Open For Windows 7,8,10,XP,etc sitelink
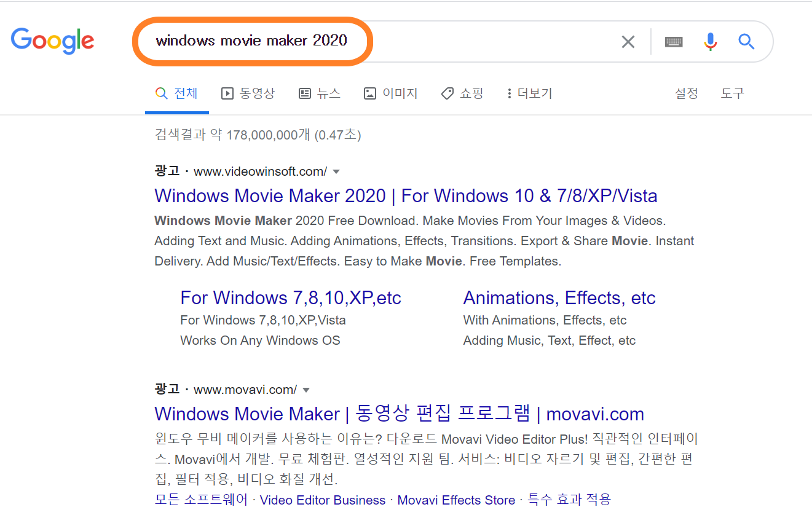The image size is (812, 507). (x=291, y=298)
